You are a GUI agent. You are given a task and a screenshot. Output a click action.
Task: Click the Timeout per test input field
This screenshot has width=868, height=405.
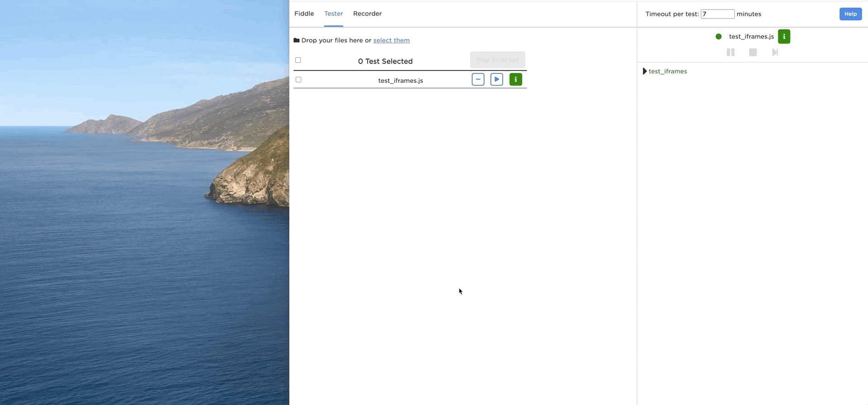[x=717, y=14]
